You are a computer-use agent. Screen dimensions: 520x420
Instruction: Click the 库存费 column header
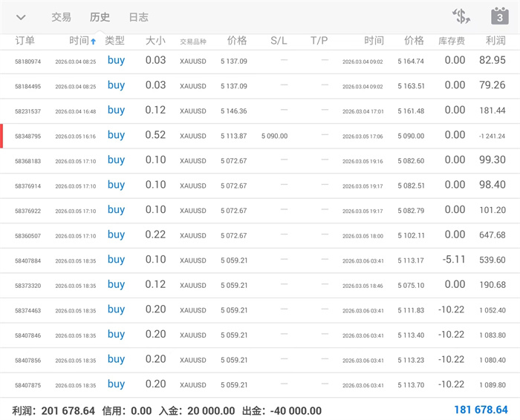(452, 41)
